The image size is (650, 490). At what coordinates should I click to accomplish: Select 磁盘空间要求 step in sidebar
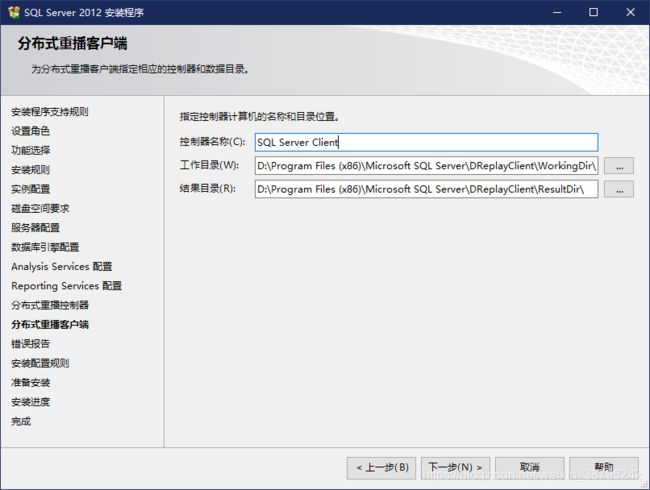tap(40, 208)
